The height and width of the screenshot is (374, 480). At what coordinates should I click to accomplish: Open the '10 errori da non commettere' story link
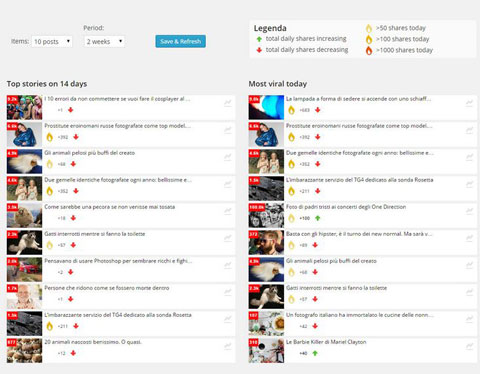(x=117, y=99)
